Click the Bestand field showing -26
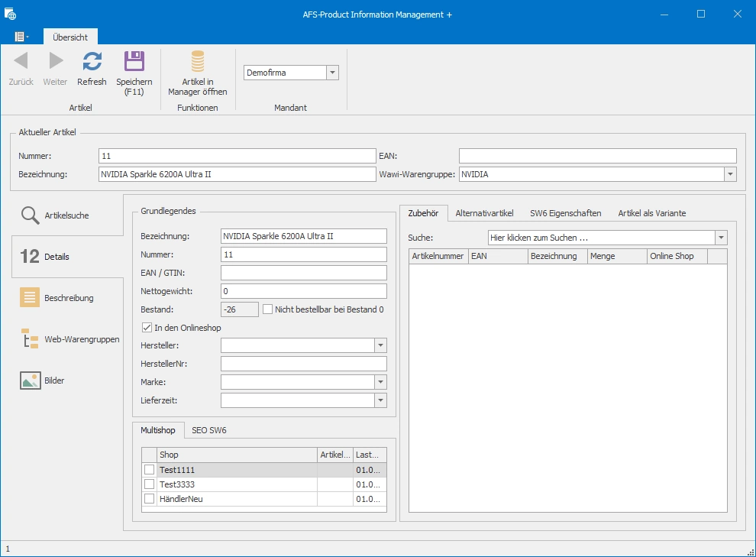This screenshot has height=557, width=756. [x=240, y=309]
